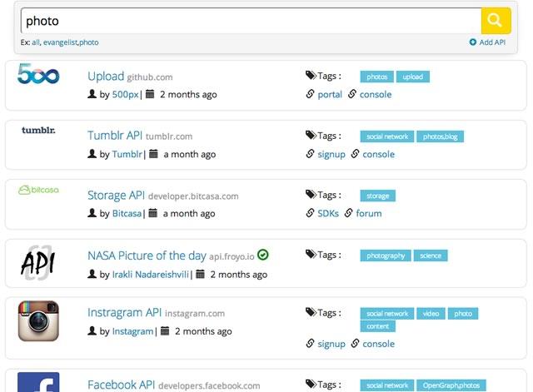The height and width of the screenshot is (392, 533).
Task: Filter by the 'storage' tag
Action: (x=378, y=196)
